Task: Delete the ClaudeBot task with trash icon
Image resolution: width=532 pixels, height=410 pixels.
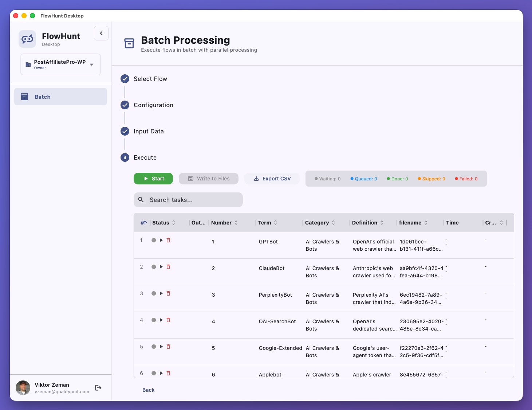Action: (x=168, y=267)
